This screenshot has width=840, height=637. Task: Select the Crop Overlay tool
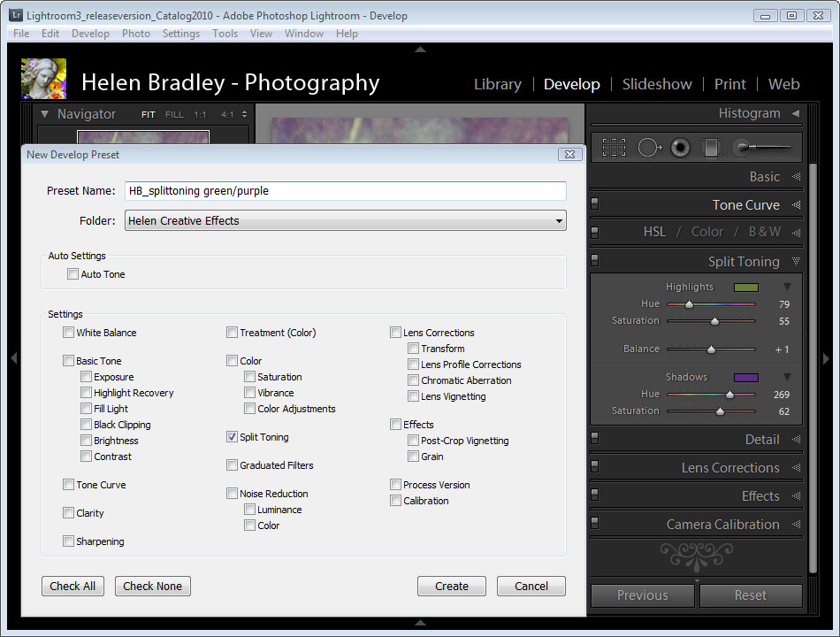(614, 148)
